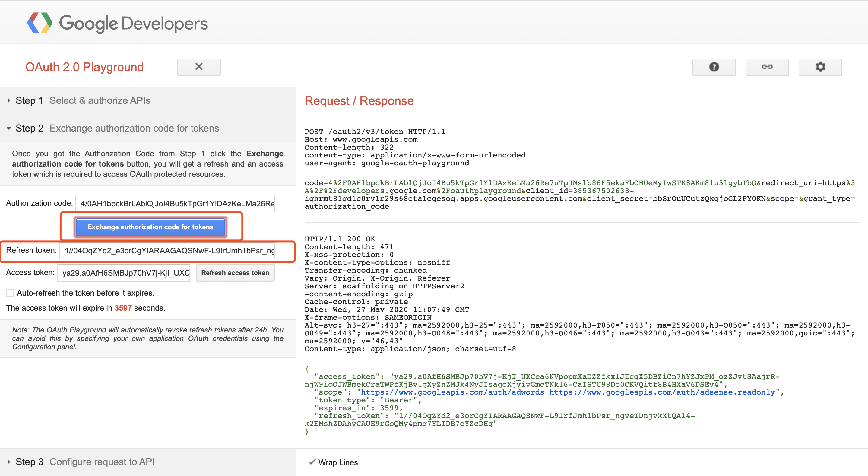Open the adwords scope link in the response
The width and height of the screenshot is (868, 476).
tap(451, 392)
